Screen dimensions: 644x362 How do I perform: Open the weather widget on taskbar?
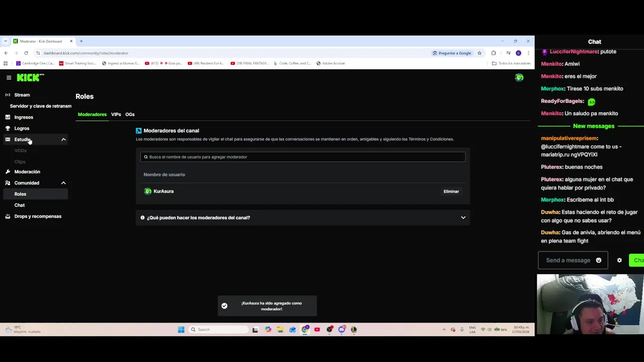[x=23, y=329]
